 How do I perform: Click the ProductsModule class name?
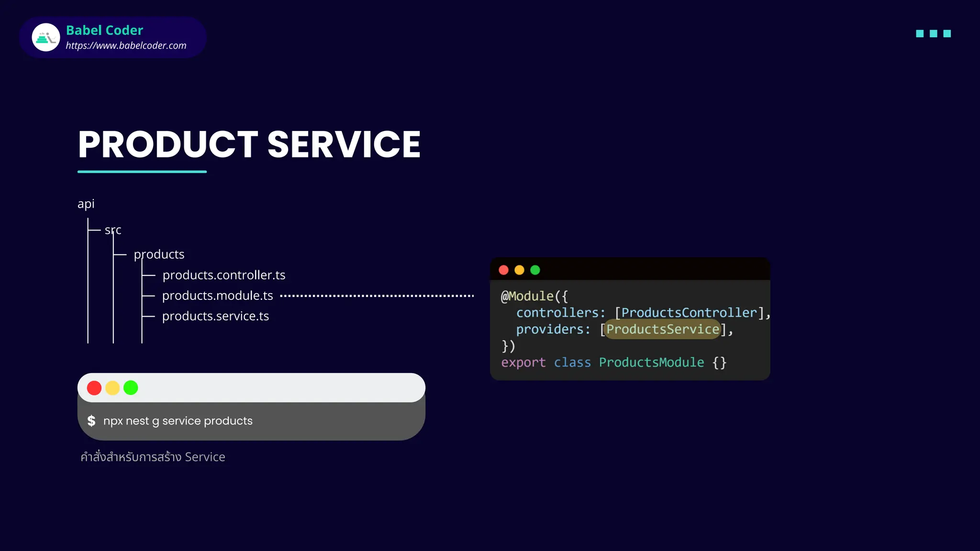point(651,363)
